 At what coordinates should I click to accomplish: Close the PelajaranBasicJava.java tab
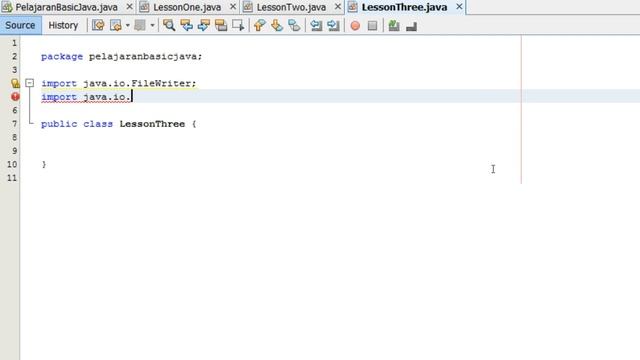point(129,7)
